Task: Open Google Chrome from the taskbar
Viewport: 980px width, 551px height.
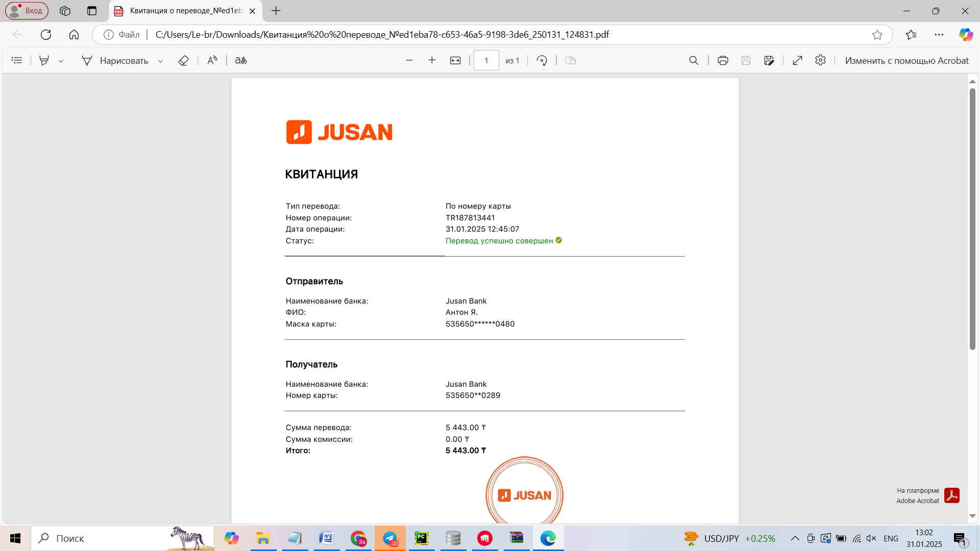Action: 358,538
